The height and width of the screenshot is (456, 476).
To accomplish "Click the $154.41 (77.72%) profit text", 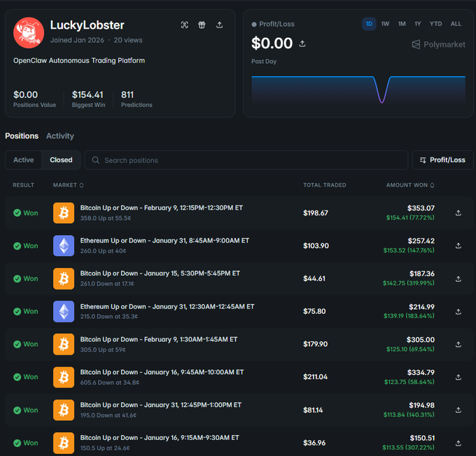I will click(410, 218).
